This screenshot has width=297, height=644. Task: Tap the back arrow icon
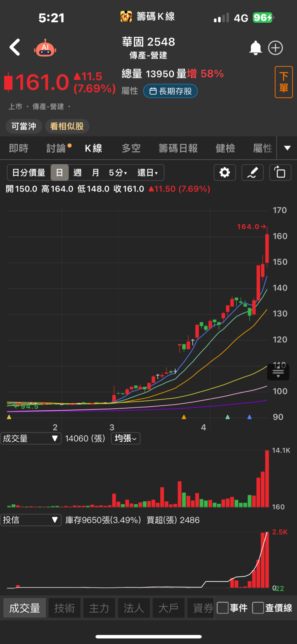click(15, 48)
